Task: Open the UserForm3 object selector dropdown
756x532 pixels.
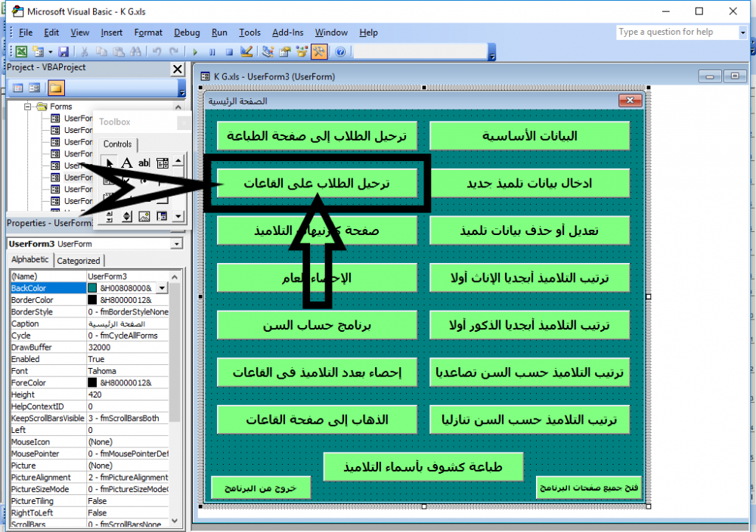Action: click(177, 244)
